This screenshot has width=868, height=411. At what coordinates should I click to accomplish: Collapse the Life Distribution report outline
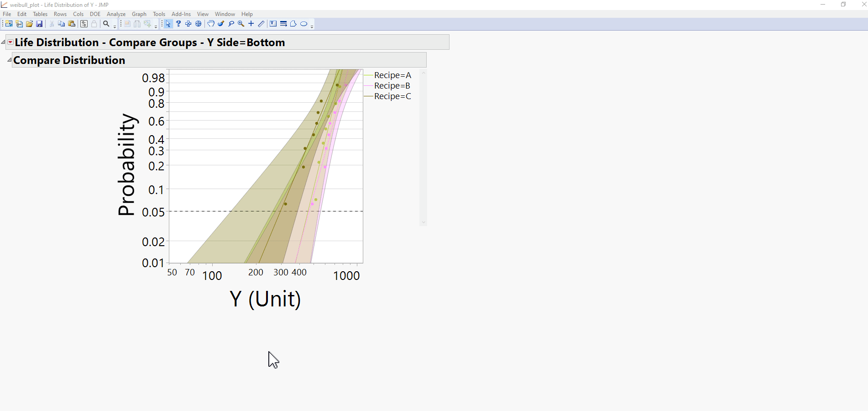(3, 42)
